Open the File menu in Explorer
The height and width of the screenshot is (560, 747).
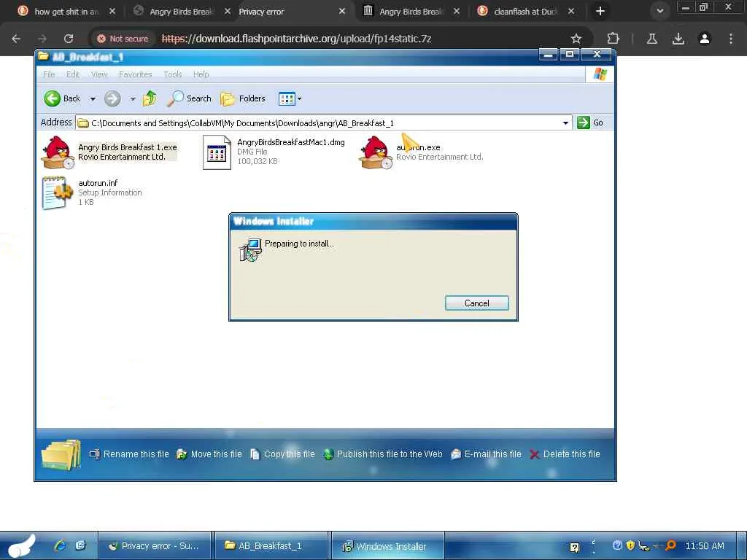49,74
